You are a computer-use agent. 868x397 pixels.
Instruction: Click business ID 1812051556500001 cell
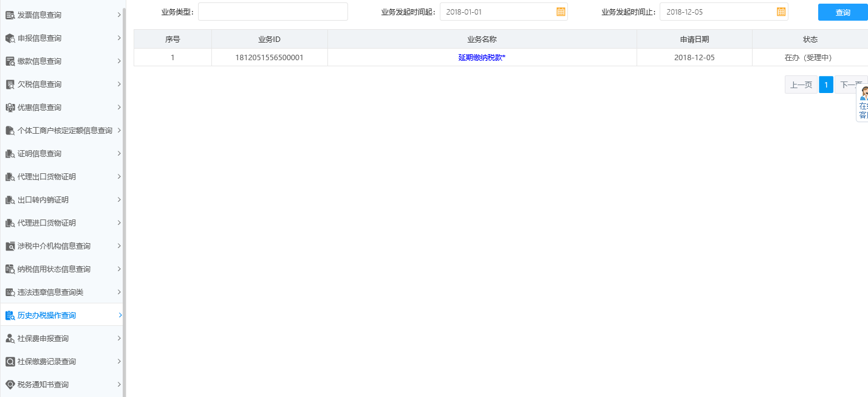[269, 57]
